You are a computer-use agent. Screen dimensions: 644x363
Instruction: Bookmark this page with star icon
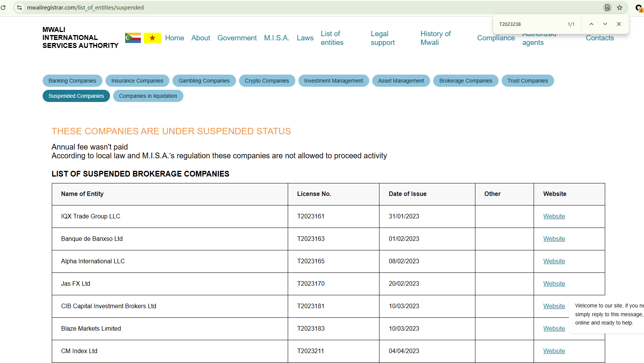click(620, 8)
